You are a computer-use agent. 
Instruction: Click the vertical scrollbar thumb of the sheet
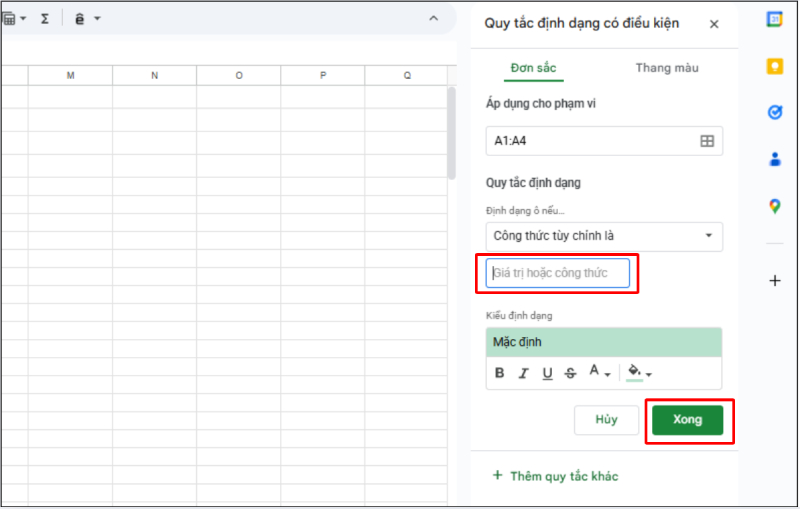click(452, 134)
